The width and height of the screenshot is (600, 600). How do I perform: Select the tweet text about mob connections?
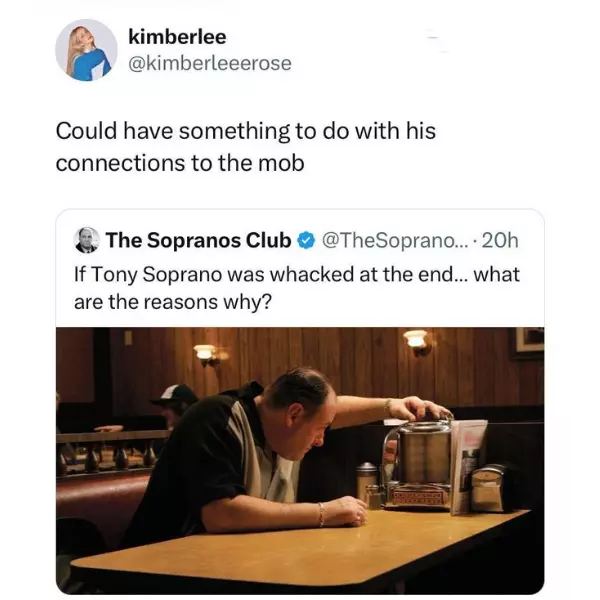pos(245,146)
